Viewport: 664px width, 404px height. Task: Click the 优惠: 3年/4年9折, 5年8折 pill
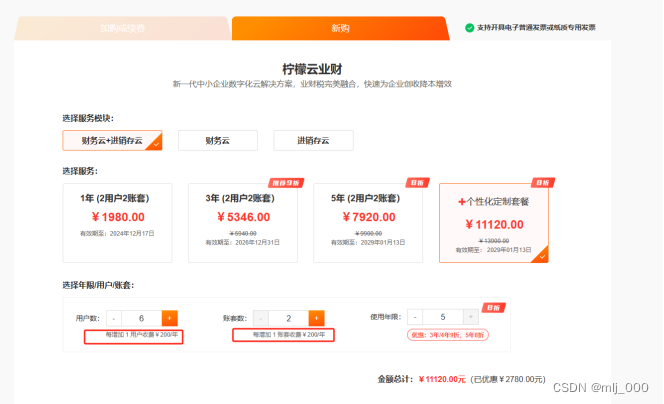click(448, 335)
